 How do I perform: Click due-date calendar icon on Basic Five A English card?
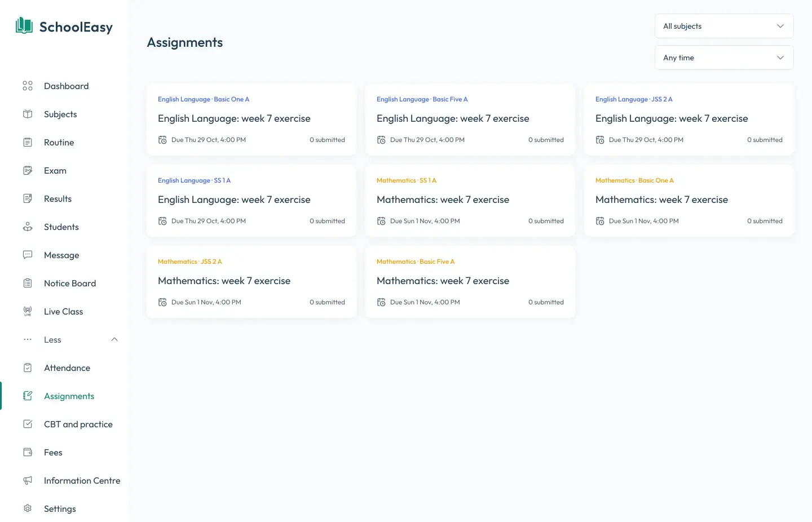point(381,140)
